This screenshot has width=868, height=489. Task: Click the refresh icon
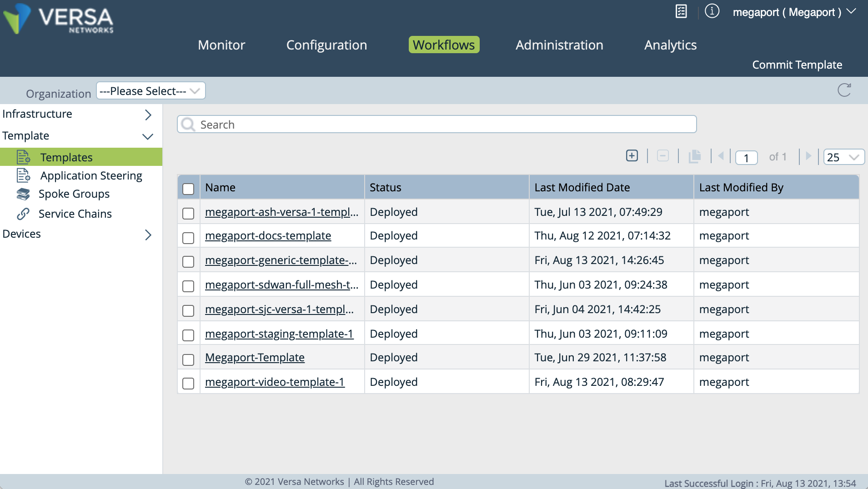[844, 90]
